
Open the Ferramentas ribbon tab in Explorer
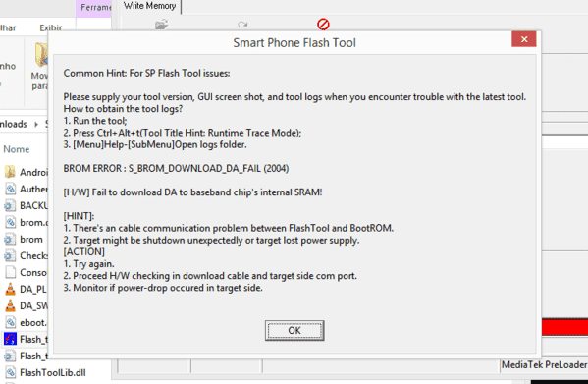coord(95,8)
